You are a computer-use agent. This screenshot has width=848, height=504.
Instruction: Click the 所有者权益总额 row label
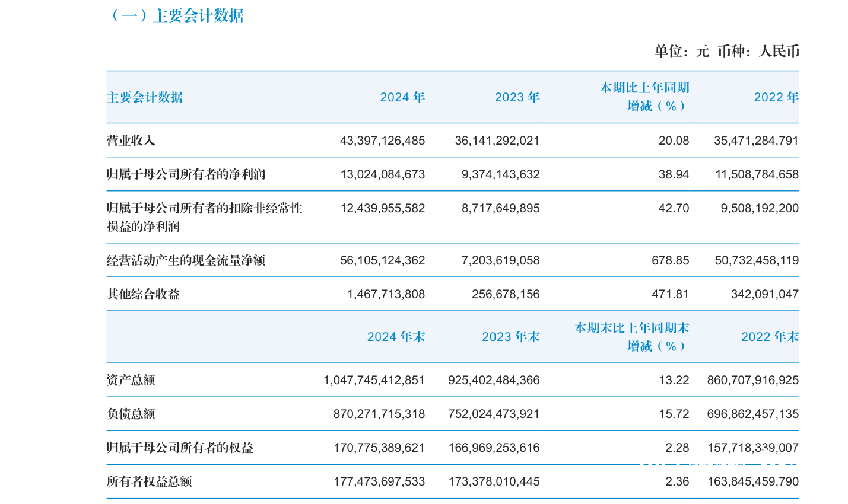coord(149,481)
